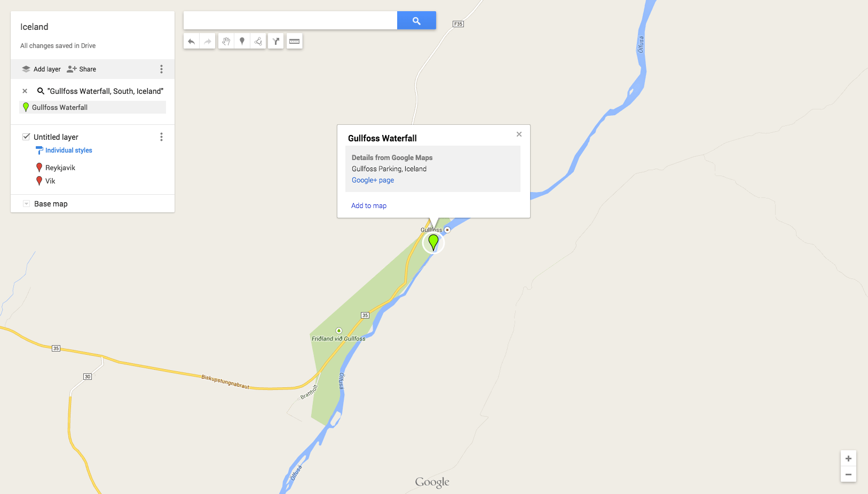This screenshot has width=868, height=494.
Task: Open Individual styles for the layer
Action: [x=69, y=150]
